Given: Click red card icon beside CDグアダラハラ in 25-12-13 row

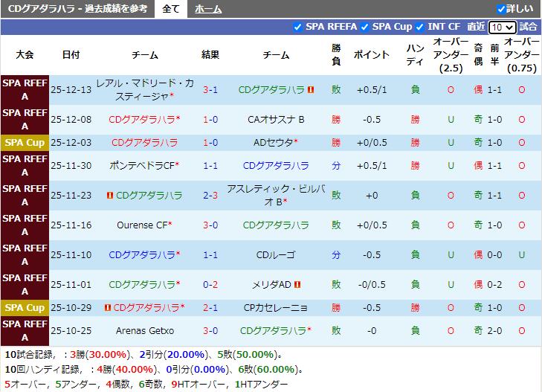Looking at the screenshot, I should (311, 90).
